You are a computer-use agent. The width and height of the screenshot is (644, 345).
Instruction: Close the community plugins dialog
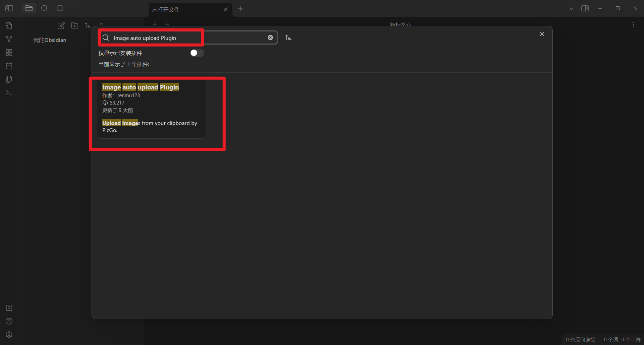click(542, 34)
